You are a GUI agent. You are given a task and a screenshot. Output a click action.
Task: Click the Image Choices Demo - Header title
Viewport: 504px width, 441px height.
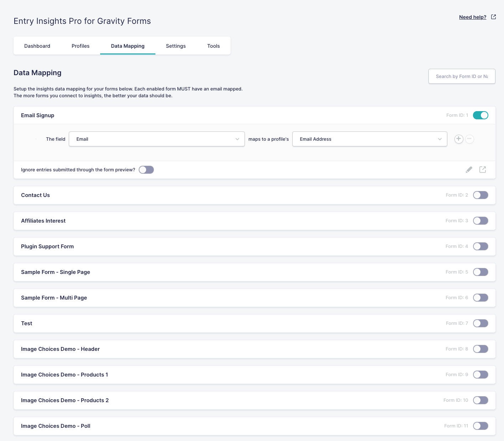[60, 349]
